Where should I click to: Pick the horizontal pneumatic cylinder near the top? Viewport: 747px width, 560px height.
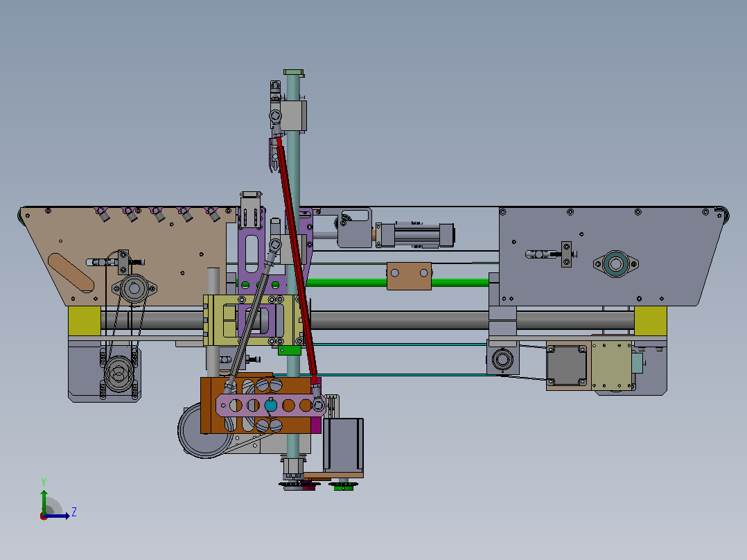coord(414,235)
